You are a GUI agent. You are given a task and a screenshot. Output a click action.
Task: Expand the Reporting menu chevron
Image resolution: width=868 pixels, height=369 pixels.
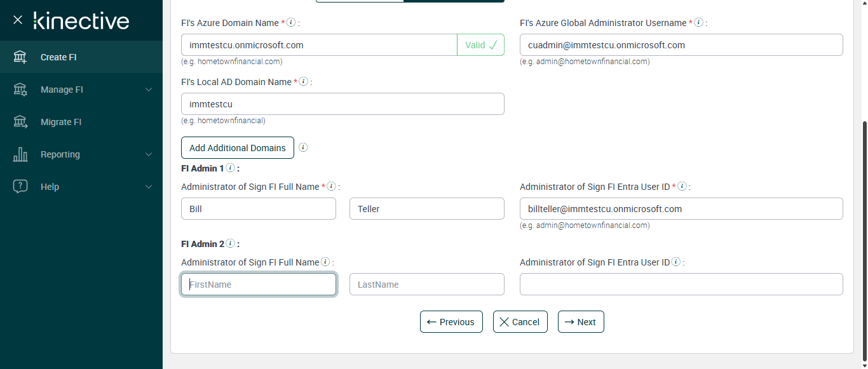(149, 154)
